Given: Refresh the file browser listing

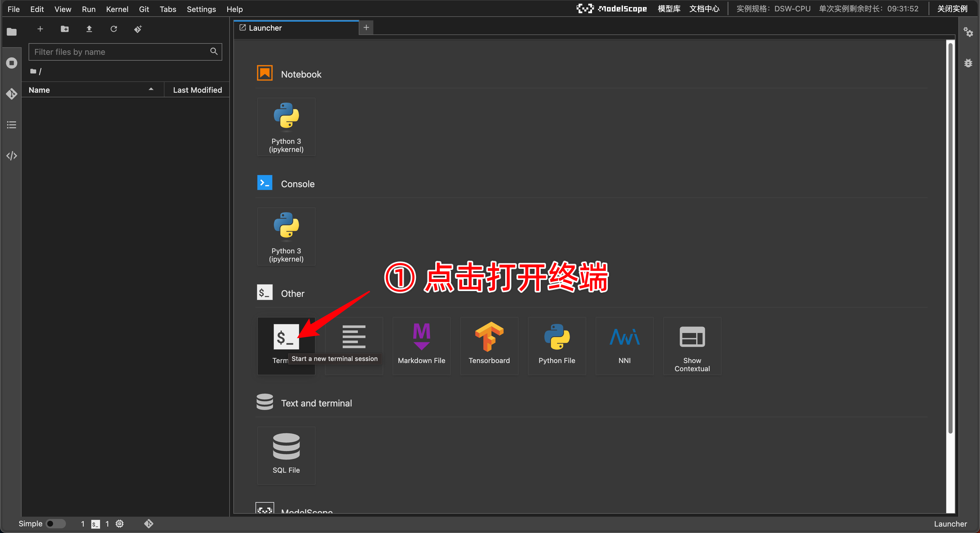Looking at the screenshot, I should pos(114,29).
